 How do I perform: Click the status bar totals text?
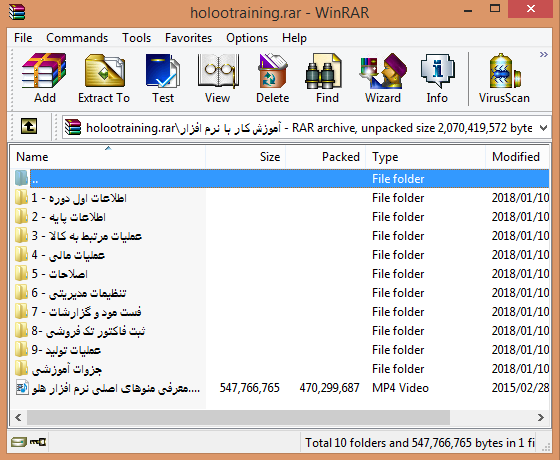(x=420, y=442)
